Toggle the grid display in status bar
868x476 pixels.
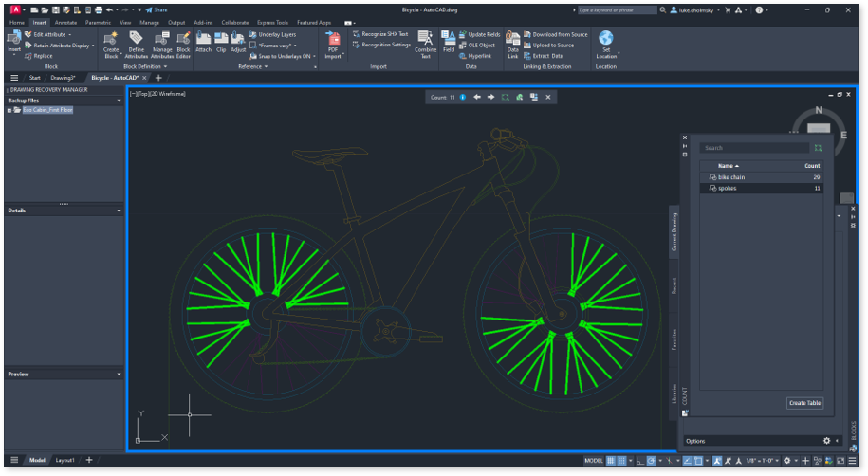(x=612, y=460)
